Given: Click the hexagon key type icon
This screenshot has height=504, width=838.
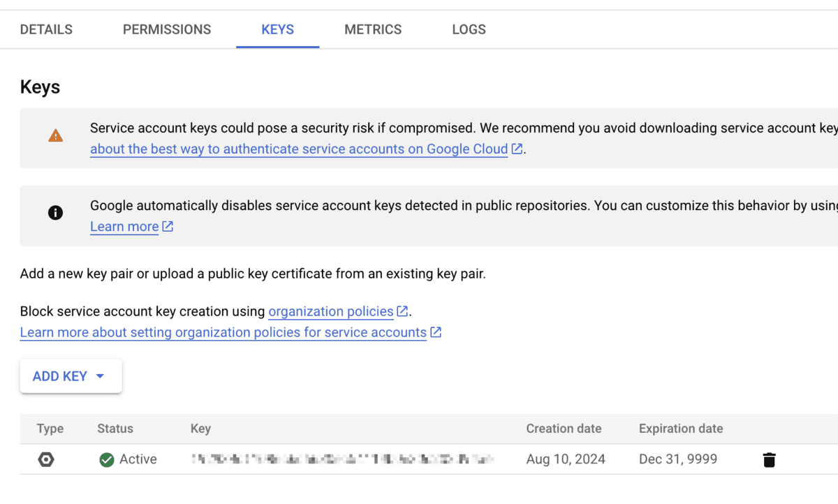Looking at the screenshot, I should [x=46, y=459].
